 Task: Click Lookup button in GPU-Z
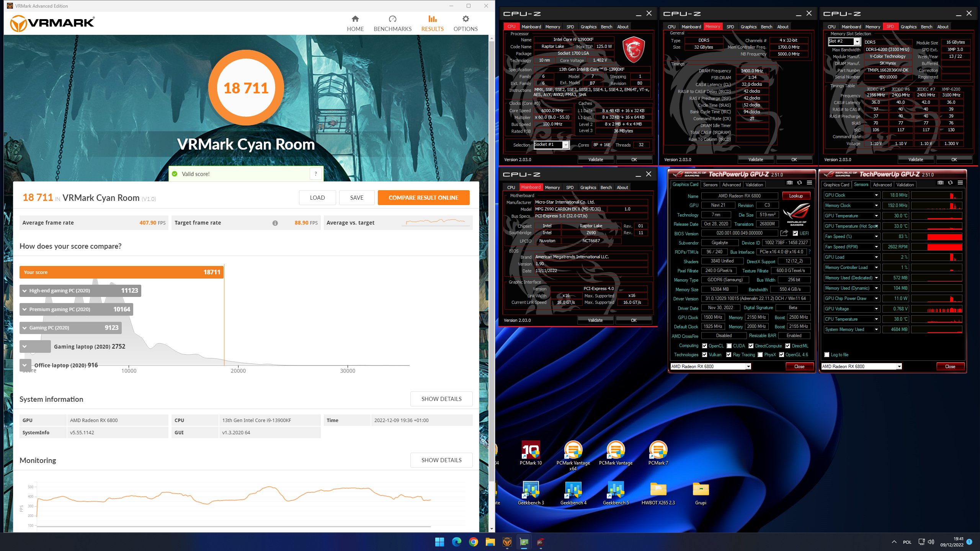[796, 196]
